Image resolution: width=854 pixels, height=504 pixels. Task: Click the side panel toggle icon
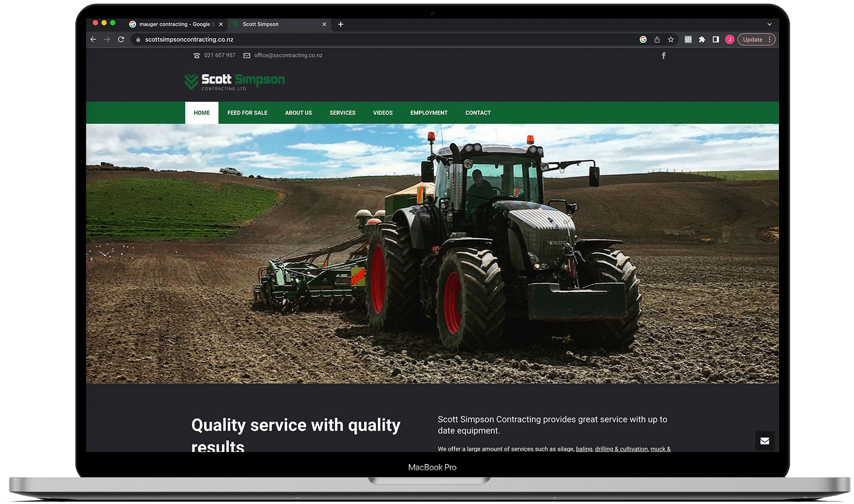point(716,39)
